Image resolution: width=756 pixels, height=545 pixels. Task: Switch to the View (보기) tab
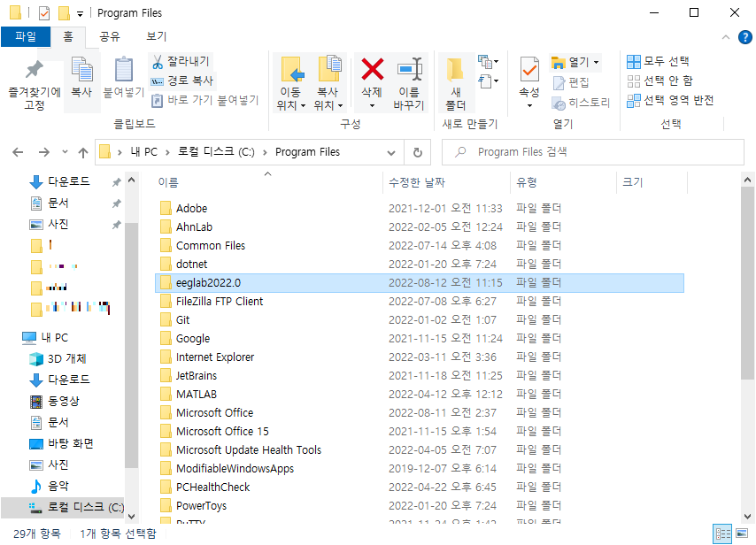pyautogui.click(x=156, y=36)
